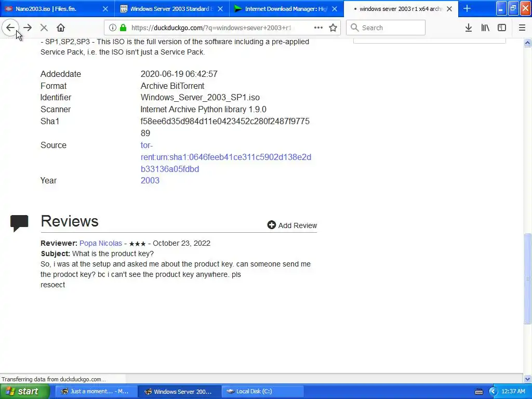Close the Windows Server 2003 Standard tab

pos(220,9)
